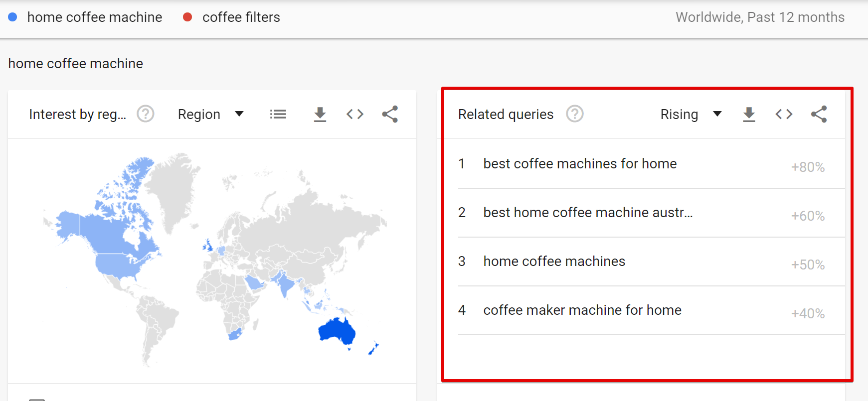This screenshot has height=401, width=868.
Task: Select Australia on the world map
Action: click(x=337, y=330)
